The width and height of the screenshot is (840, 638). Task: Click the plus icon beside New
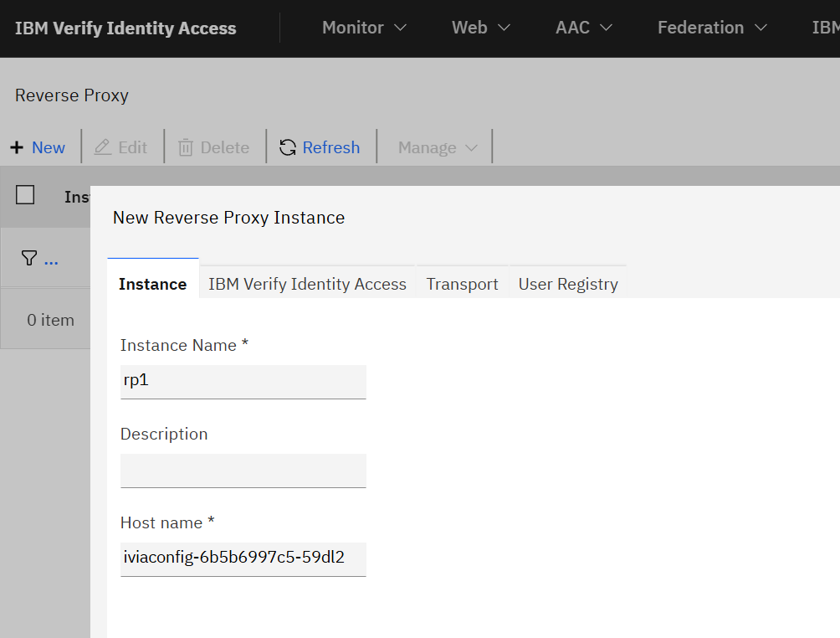(x=17, y=147)
